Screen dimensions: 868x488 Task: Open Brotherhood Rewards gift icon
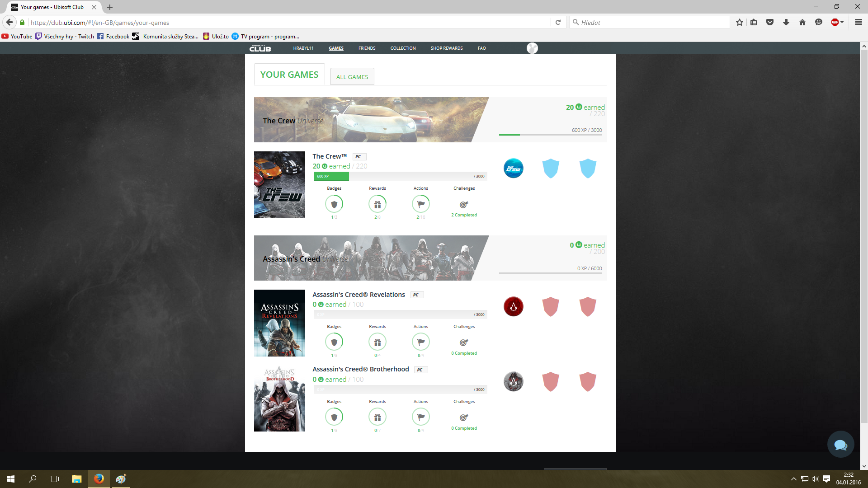click(377, 418)
